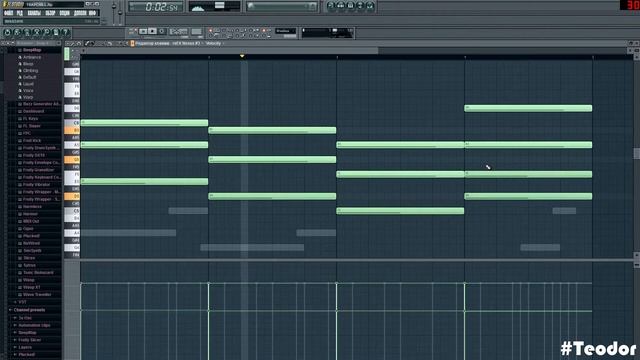Select Fruity Granulizer in browser list
This screenshot has width=640, height=360.
38,170
